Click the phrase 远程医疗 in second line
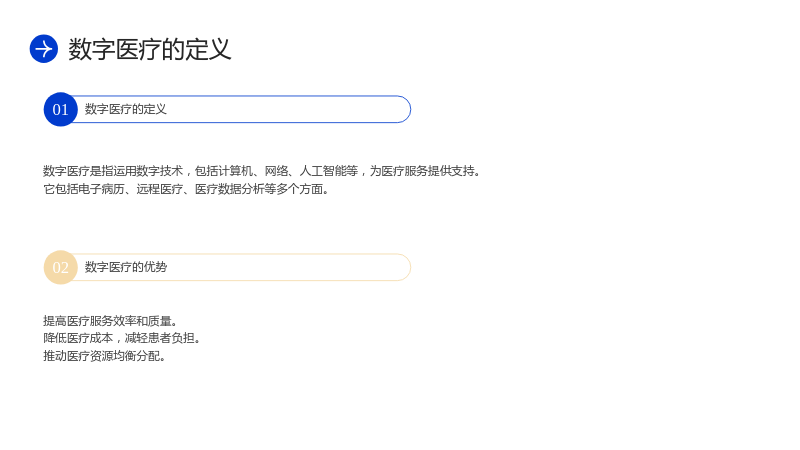The image size is (800, 450). pyautogui.click(x=160, y=189)
